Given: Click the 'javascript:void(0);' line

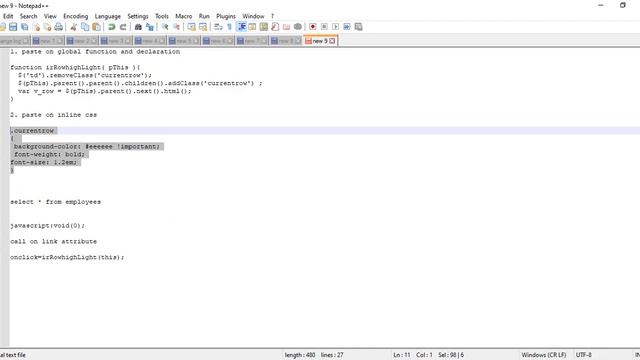Looking at the screenshot, I should click(x=47, y=225).
